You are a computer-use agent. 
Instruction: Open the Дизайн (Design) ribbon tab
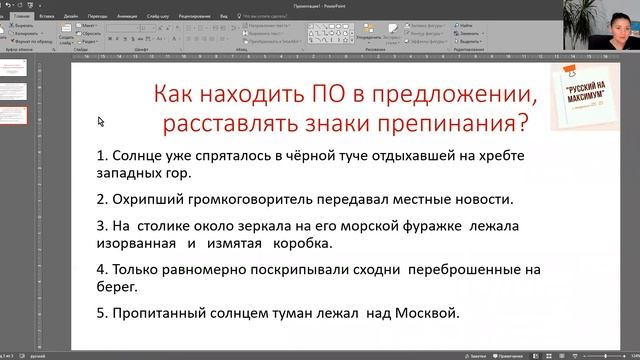(71, 16)
